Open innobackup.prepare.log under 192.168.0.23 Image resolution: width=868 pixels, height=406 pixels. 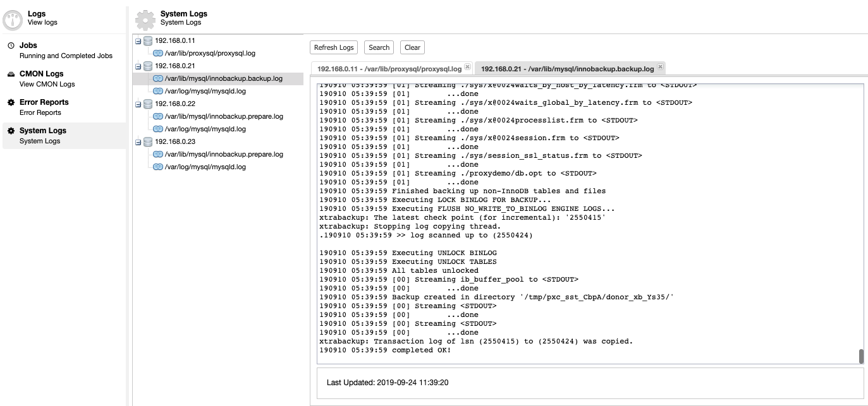pos(224,155)
